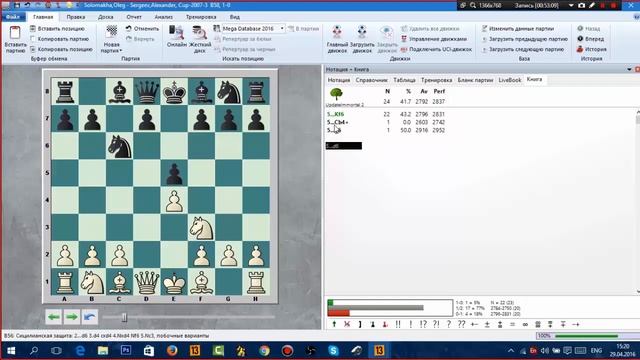Switch to the Анализ ribbon tab
The image size is (640, 360).
click(164, 17)
